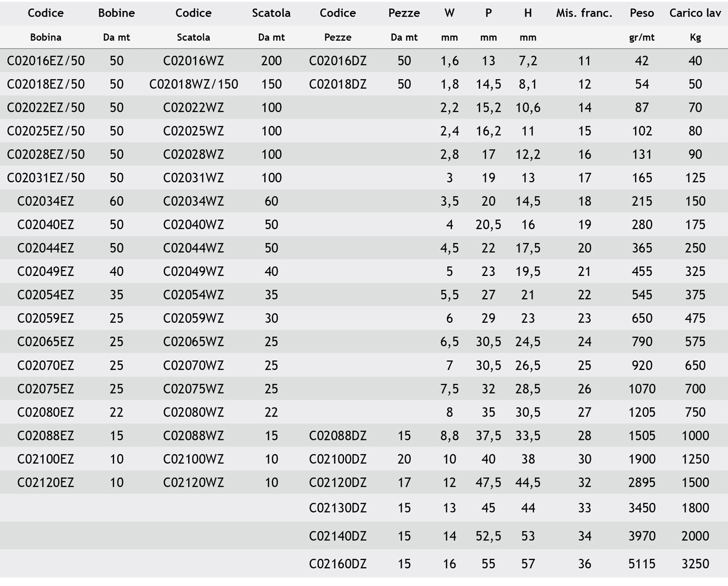Click the code cell C02016EZ/50
The height and width of the screenshot is (586, 728).
pos(46,61)
